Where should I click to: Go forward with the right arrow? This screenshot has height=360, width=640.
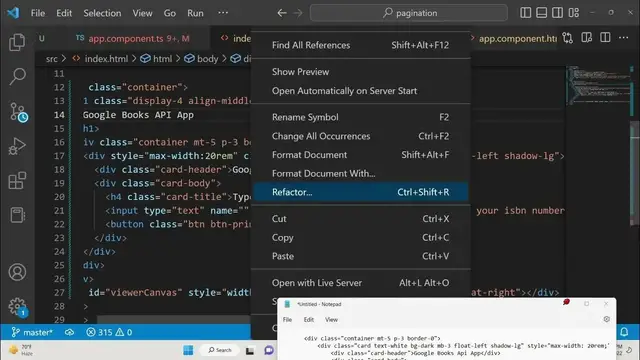298,13
